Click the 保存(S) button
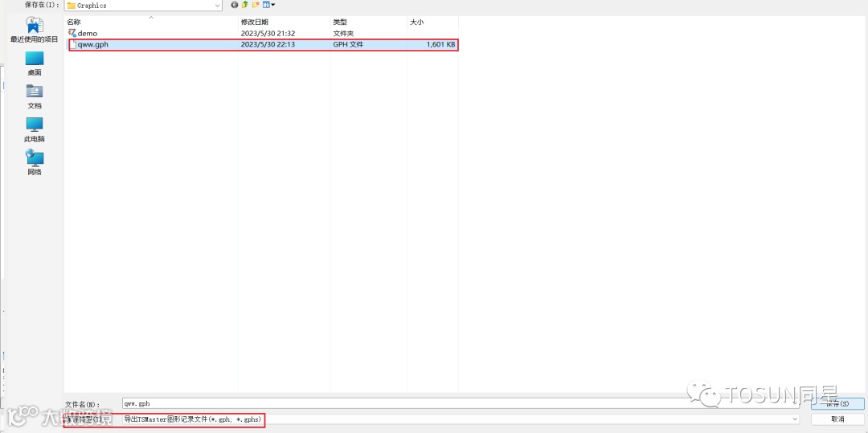This screenshot has width=868, height=433. tap(837, 404)
